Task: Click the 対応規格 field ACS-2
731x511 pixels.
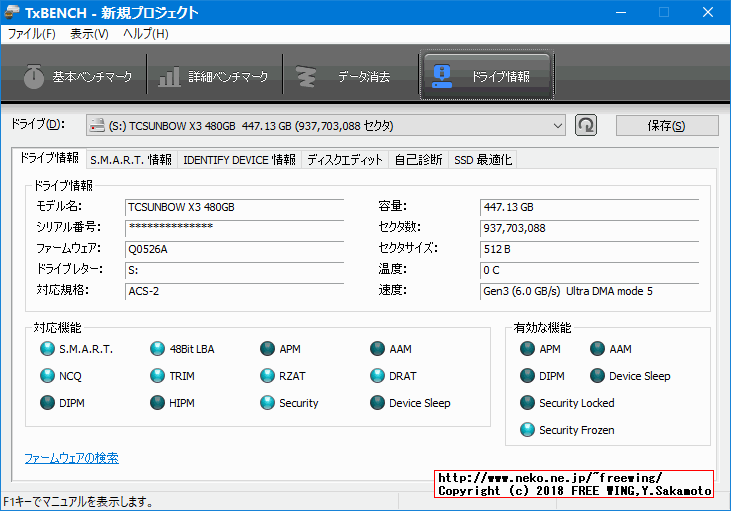Action: click(x=234, y=291)
